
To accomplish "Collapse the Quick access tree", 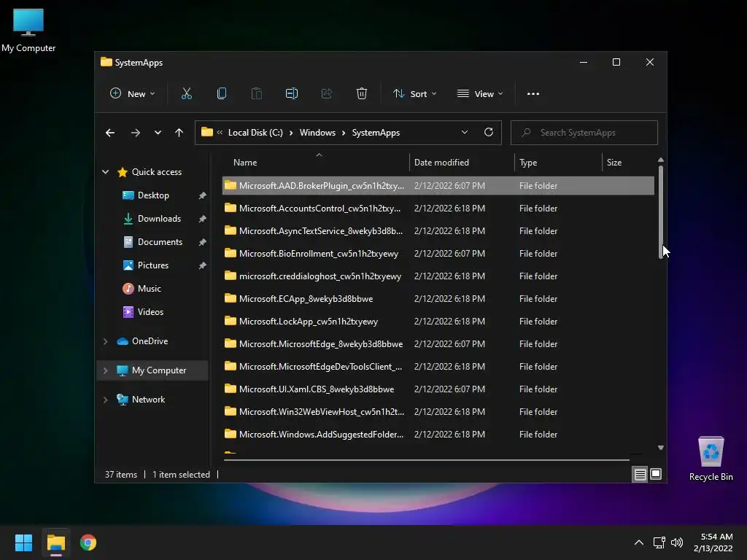I will pos(105,172).
